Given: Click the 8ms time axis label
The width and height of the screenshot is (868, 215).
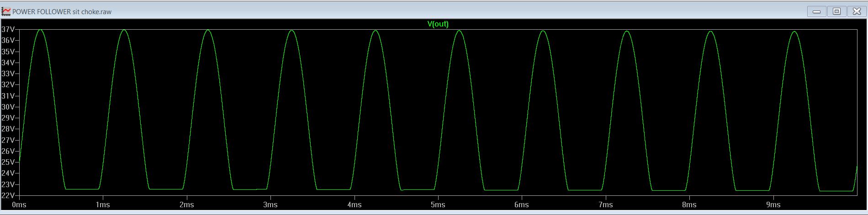Looking at the screenshot, I should [x=689, y=205].
